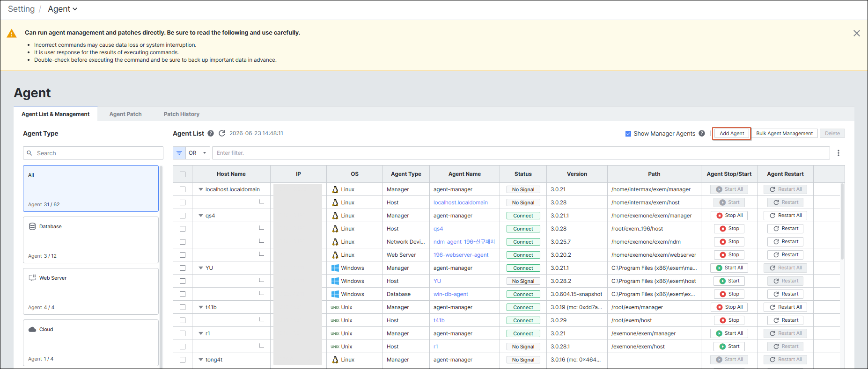This screenshot has width=868, height=369.
Task: Click the Add Agent button
Action: click(x=732, y=133)
